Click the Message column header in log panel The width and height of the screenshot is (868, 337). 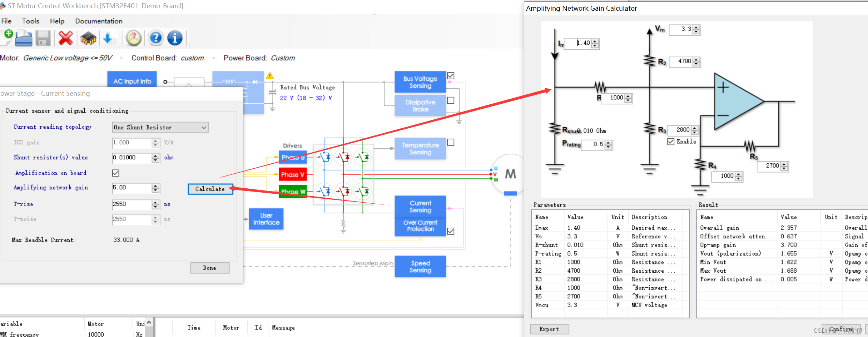283,327
